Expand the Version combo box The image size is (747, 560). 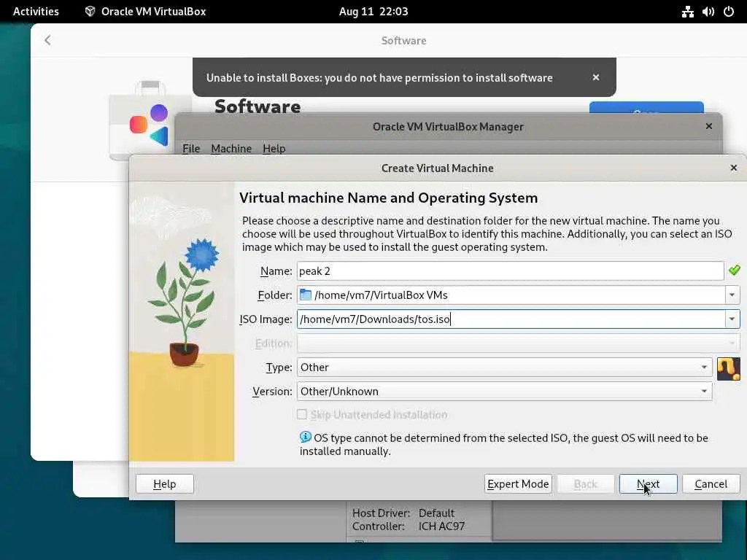505,391
